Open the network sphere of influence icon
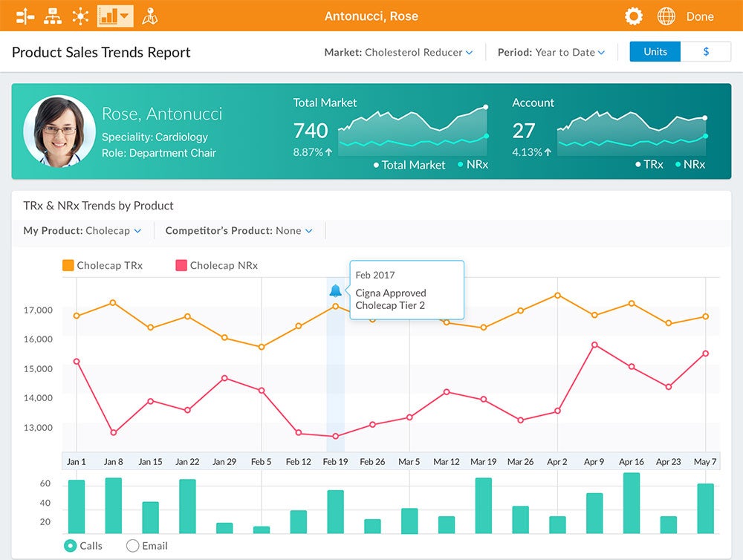 point(80,16)
